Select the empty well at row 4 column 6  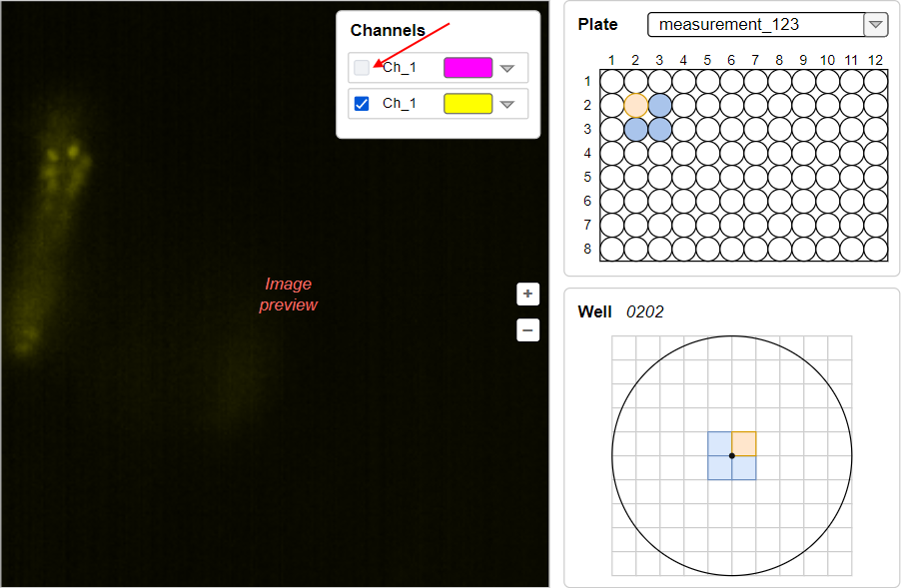click(x=732, y=153)
